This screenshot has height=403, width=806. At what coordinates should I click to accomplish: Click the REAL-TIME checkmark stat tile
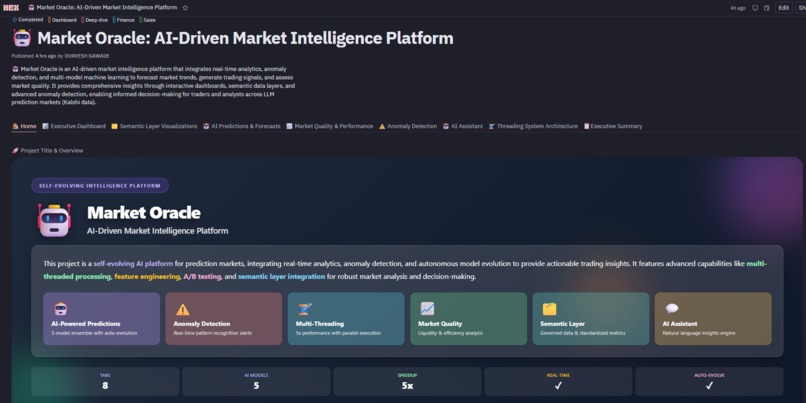(558, 381)
